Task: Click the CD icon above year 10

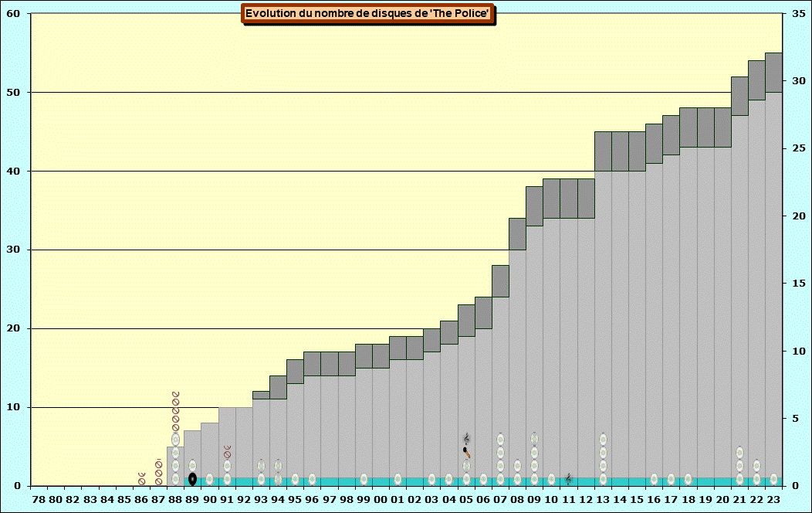Action: coord(552,479)
